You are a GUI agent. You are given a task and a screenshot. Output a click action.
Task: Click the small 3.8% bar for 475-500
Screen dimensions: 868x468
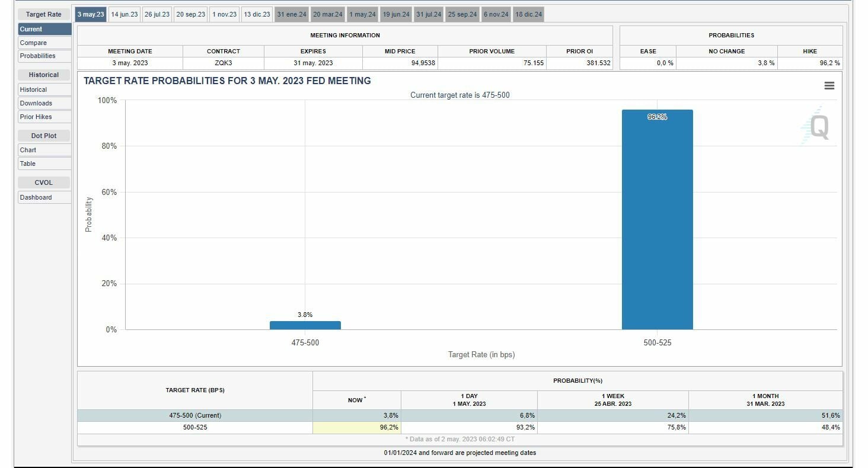[305, 325]
